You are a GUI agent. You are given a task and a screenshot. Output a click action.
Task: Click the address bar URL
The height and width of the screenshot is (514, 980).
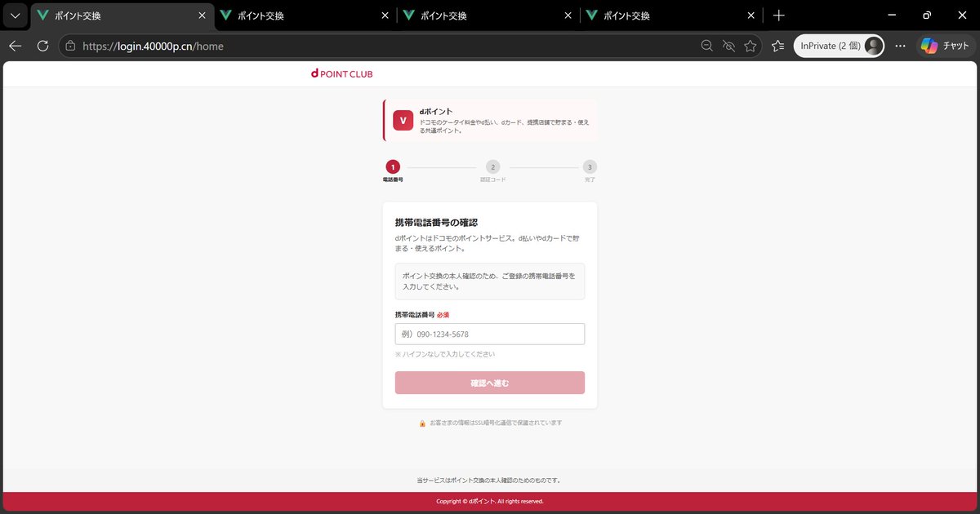[x=153, y=47]
